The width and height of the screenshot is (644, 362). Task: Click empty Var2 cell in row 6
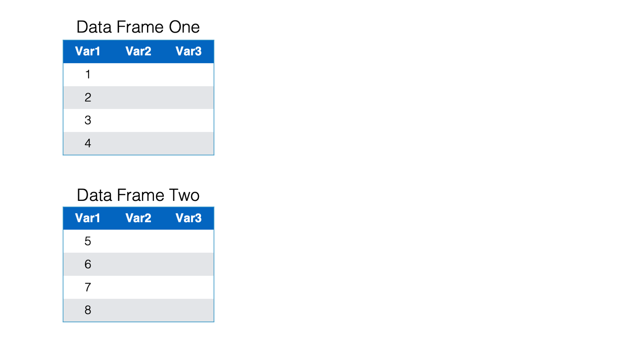tap(138, 264)
